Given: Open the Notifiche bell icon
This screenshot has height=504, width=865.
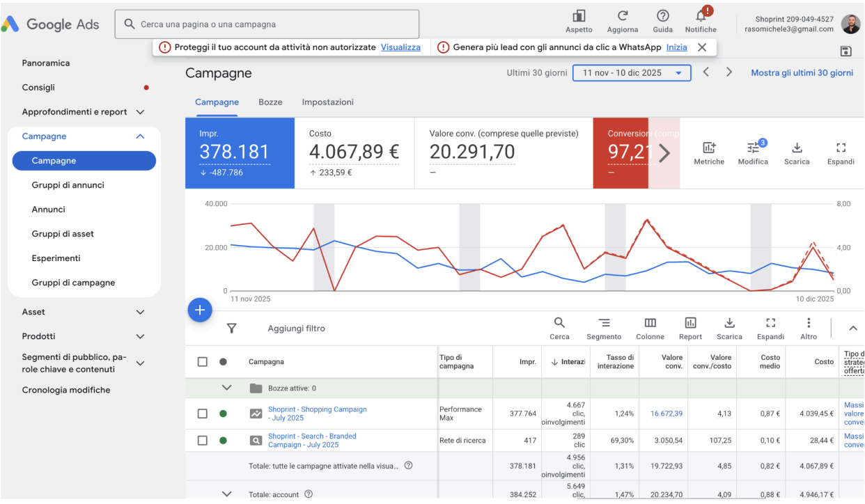Looking at the screenshot, I should click(701, 15).
